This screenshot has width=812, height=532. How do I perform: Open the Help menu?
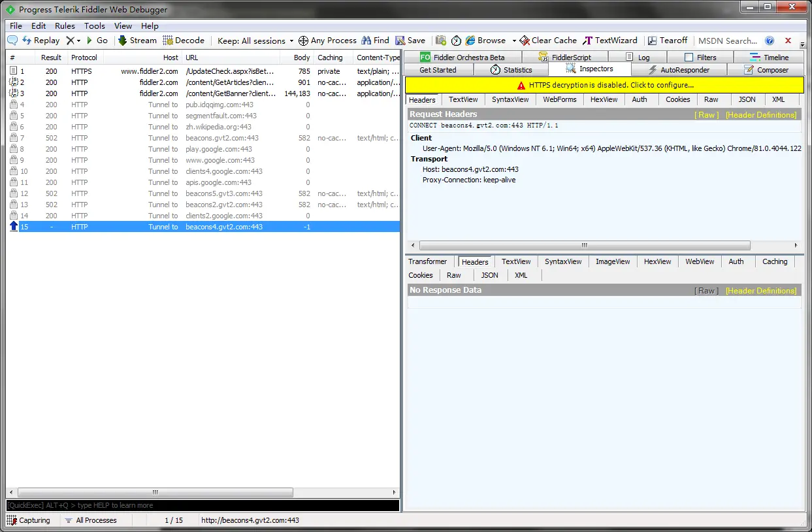(x=150, y=26)
